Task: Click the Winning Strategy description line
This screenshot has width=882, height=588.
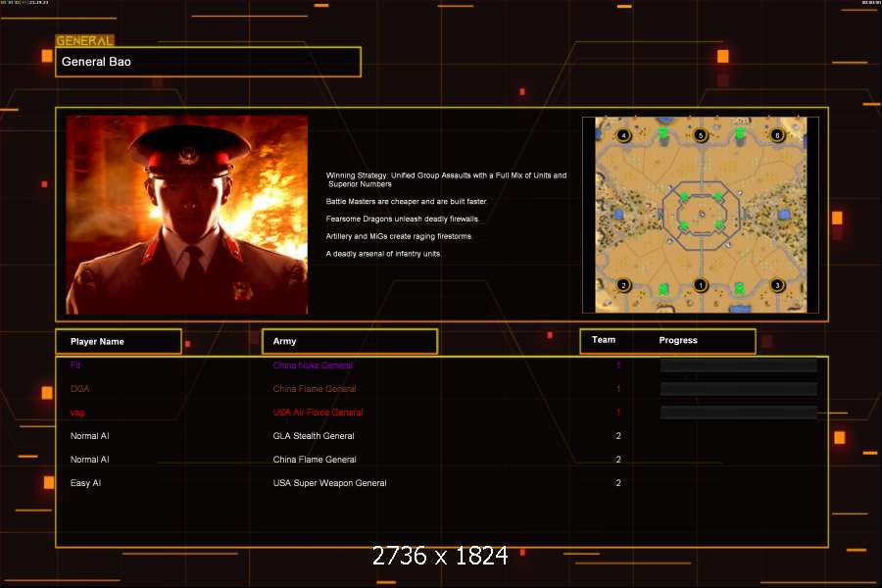Action: pos(446,179)
